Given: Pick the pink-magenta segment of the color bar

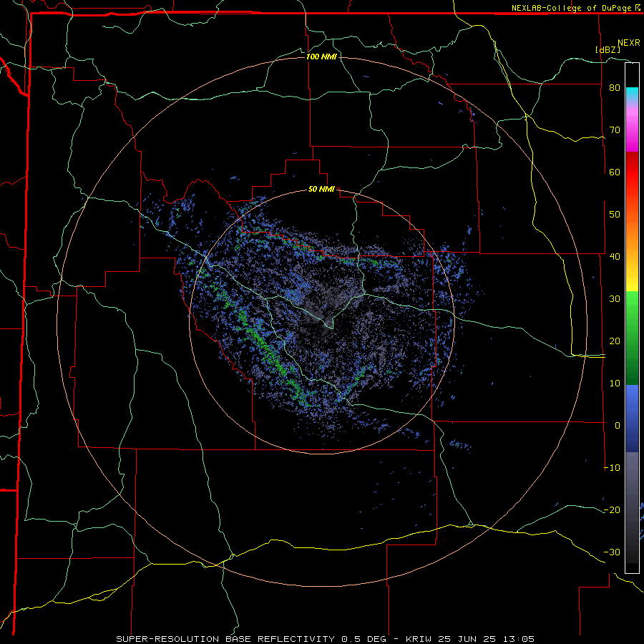Looking at the screenshot, I should coord(632,128).
